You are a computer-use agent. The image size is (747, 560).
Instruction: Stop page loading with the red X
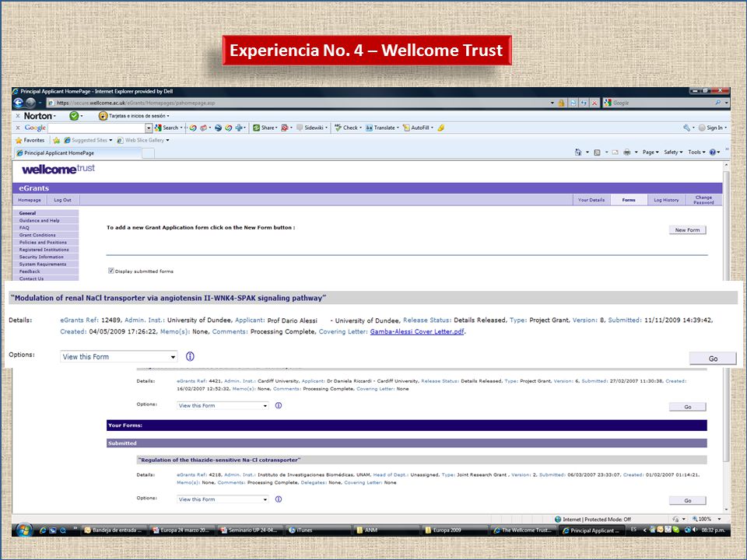[x=594, y=103]
